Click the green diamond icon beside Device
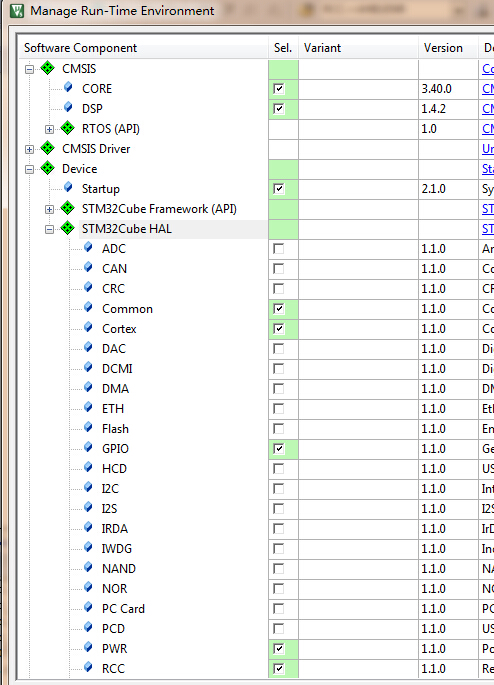 (x=48, y=168)
